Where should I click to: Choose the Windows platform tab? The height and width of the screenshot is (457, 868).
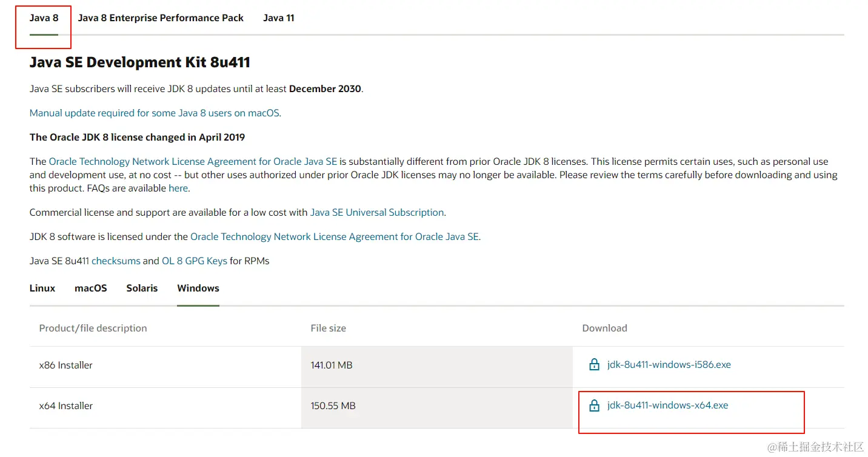coord(198,289)
